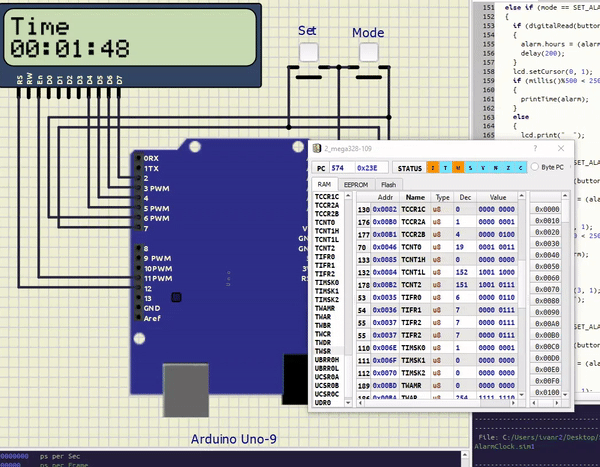Click the PC decimal value field 574
The image size is (600, 467).
(x=340, y=168)
